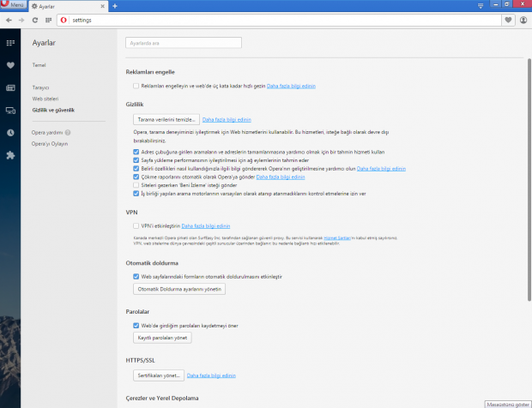Bookmark page with heart icon in address bar
This screenshot has width=532, height=408.
[x=508, y=21]
